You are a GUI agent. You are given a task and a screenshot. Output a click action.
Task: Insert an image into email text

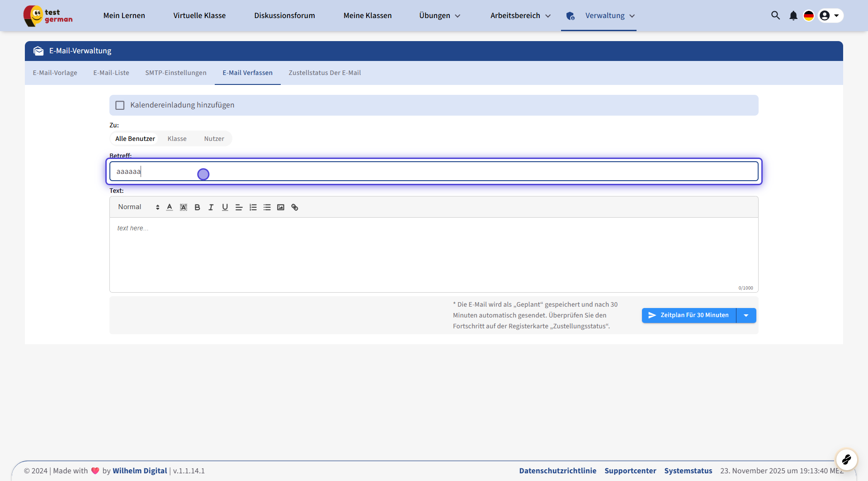pos(281,207)
